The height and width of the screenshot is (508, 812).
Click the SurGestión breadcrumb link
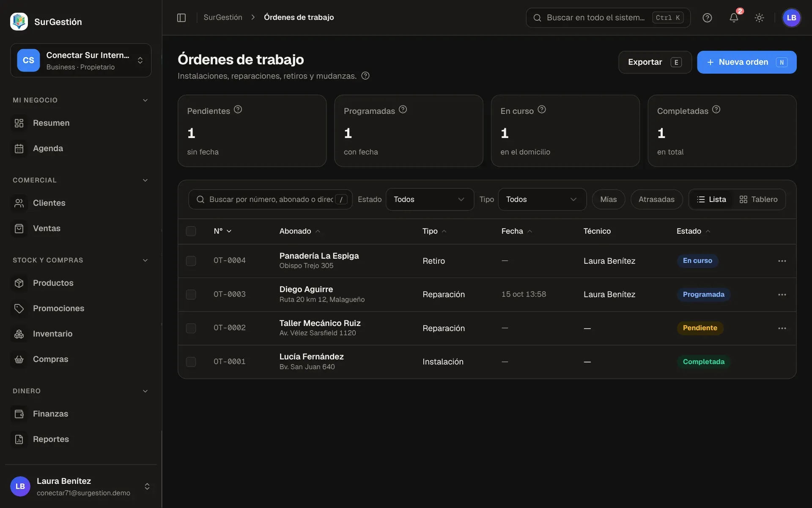(x=223, y=17)
